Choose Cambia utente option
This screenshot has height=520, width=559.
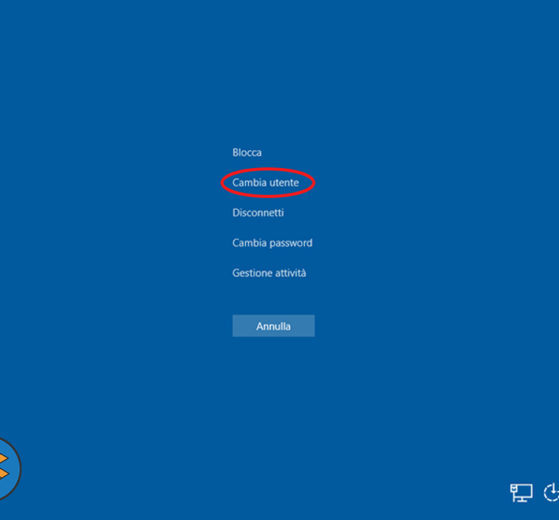(266, 182)
